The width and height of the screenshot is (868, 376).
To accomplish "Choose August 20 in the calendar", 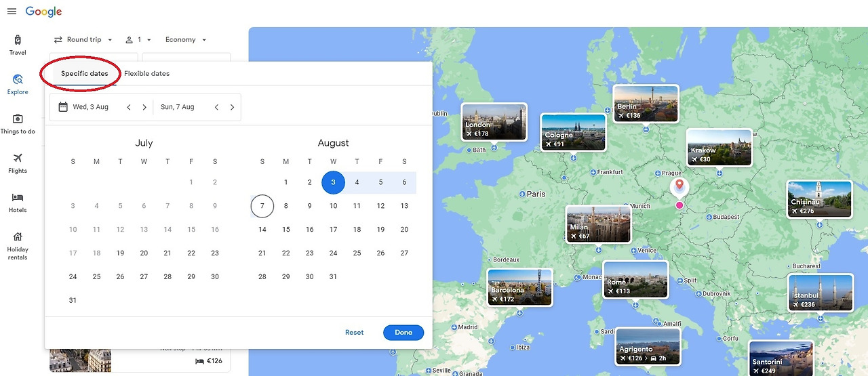I will [x=404, y=230].
